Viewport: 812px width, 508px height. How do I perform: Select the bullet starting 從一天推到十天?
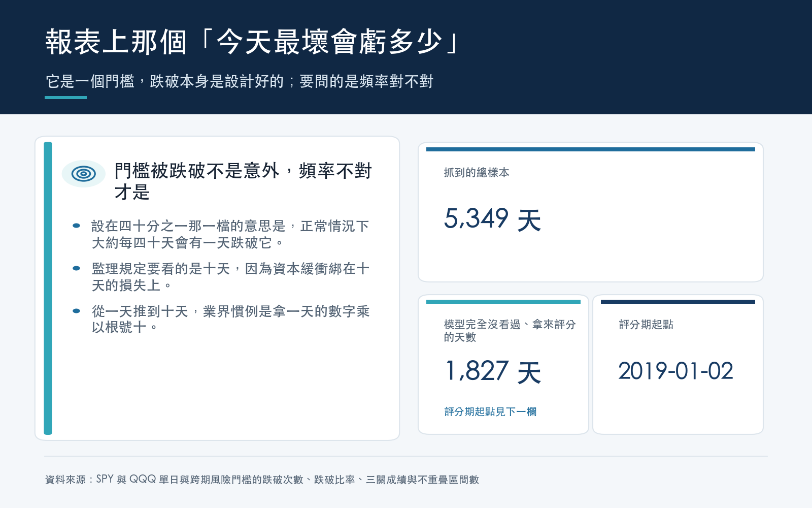[x=230, y=319]
